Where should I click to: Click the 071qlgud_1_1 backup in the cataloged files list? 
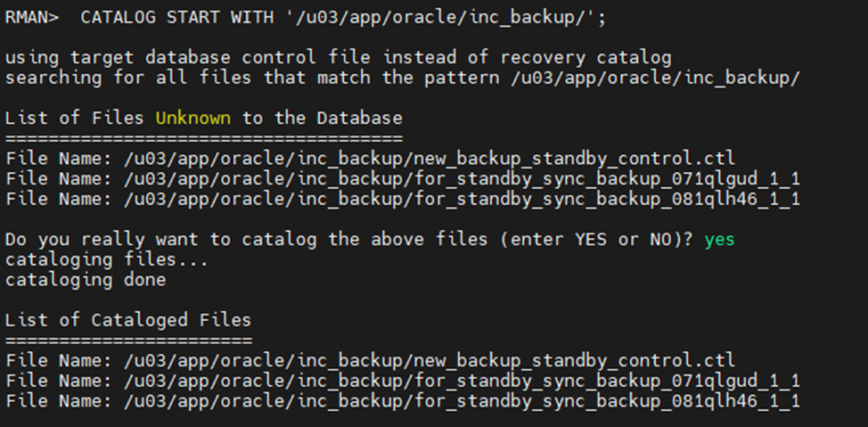tap(402, 381)
